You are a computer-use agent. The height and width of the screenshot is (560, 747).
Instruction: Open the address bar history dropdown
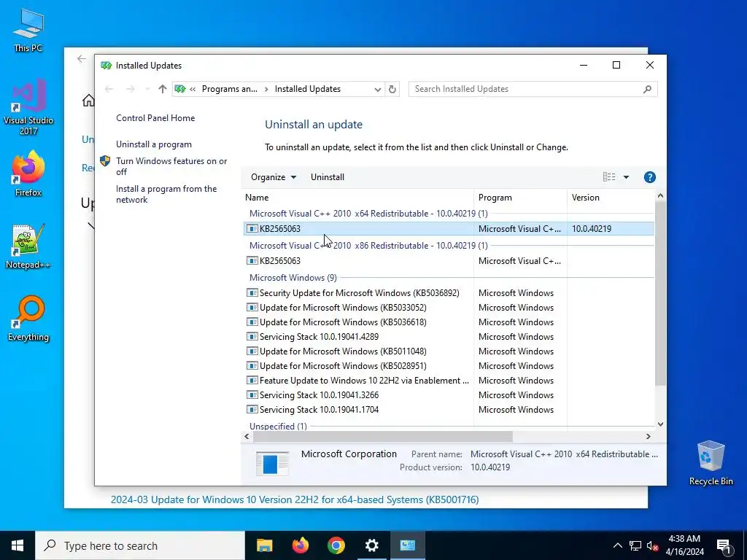coord(378,89)
